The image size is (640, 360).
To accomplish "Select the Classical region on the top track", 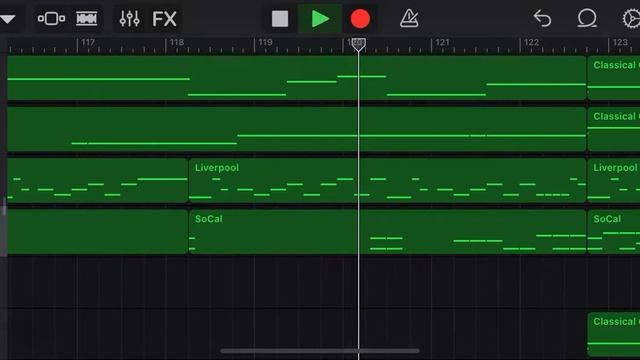I will [614, 78].
